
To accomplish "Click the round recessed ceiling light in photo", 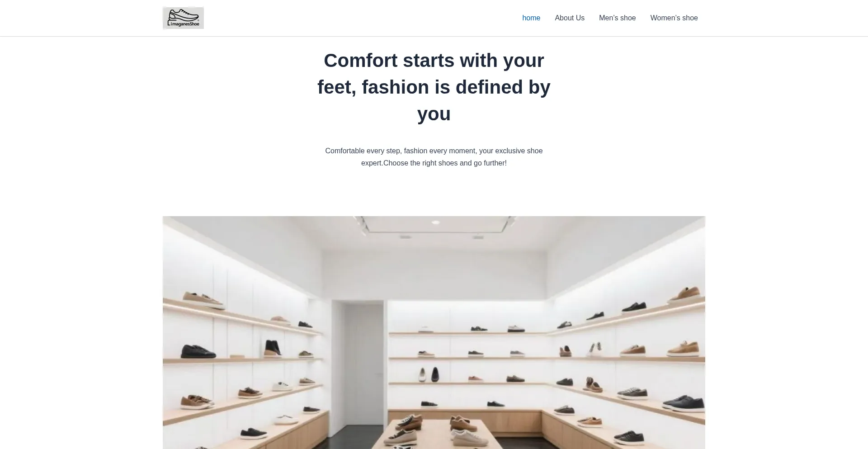I will tap(435, 222).
